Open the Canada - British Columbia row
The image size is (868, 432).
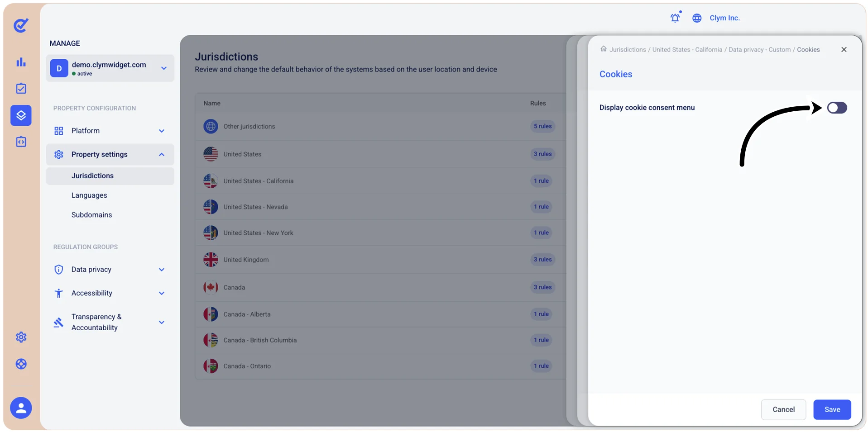tap(380, 340)
